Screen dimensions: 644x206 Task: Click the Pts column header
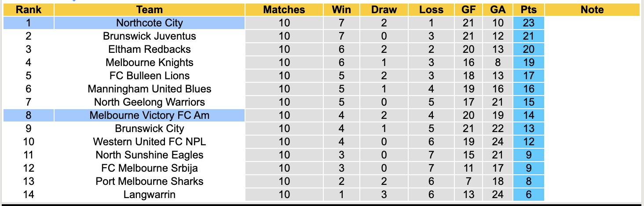point(528,10)
